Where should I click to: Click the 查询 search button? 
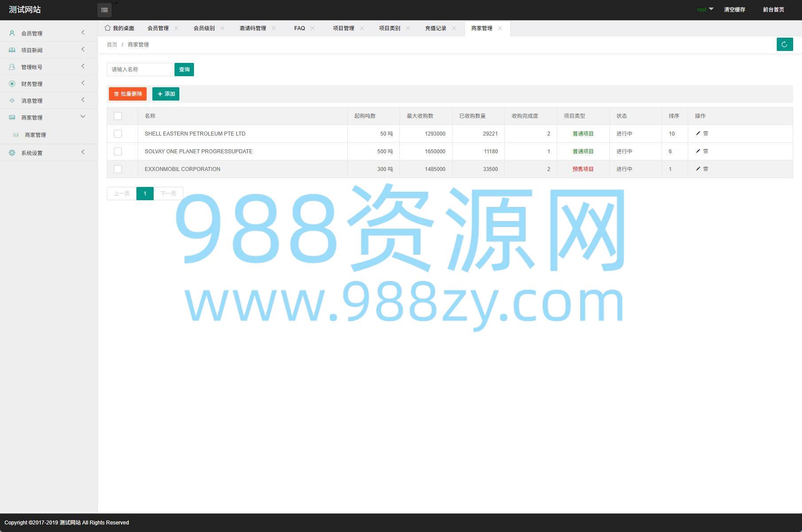tap(184, 70)
